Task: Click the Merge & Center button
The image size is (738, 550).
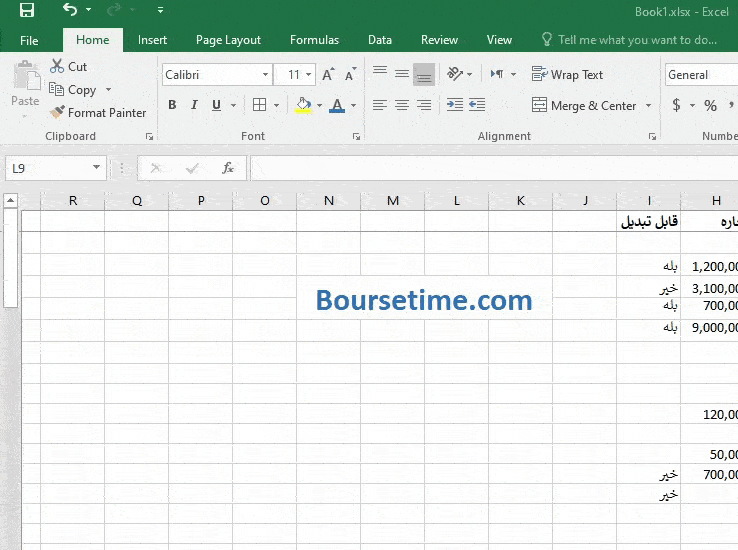Action: 584,105
